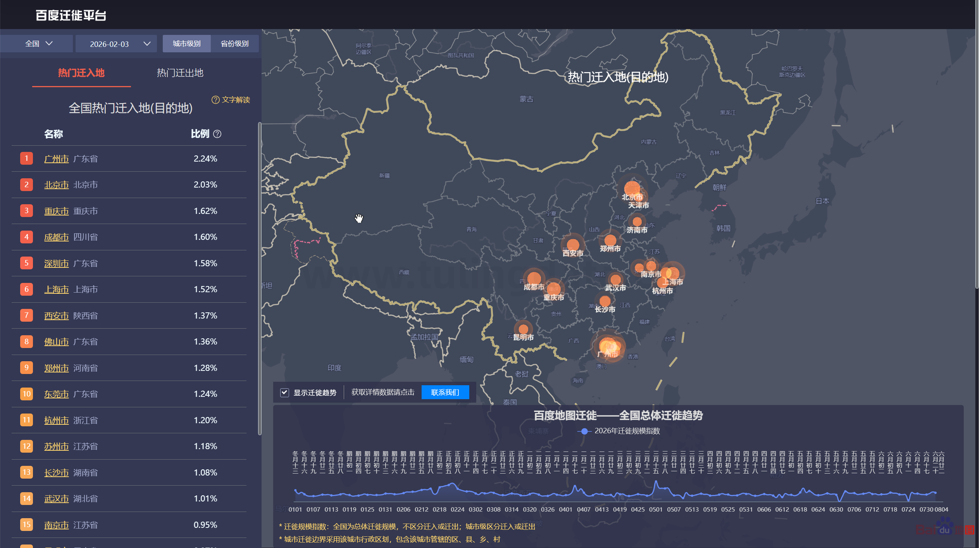Click the page vertical scrollbar thumb
The height and width of the screenshot is (548, 980).
(977, 144)
